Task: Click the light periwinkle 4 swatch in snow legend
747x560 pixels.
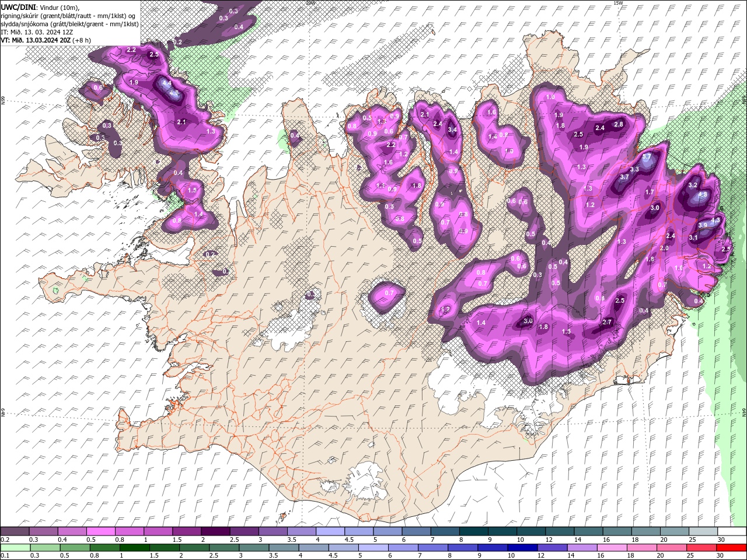Action: pos(330,531)
